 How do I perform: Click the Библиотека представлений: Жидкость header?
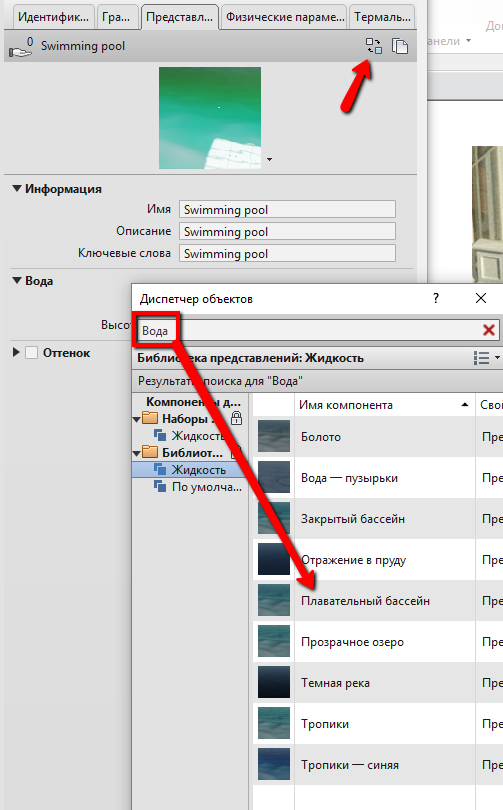[x=250, y=357]
